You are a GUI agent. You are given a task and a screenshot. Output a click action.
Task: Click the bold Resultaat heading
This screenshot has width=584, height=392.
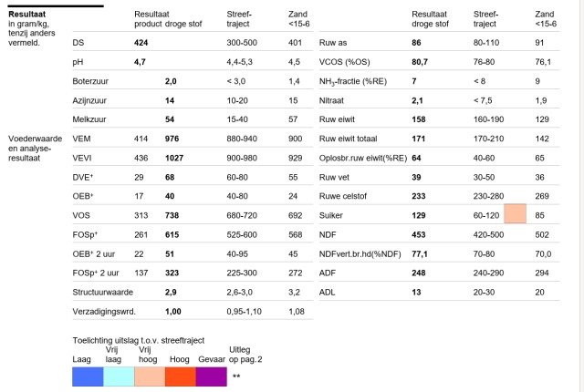(x=26, y=15)
